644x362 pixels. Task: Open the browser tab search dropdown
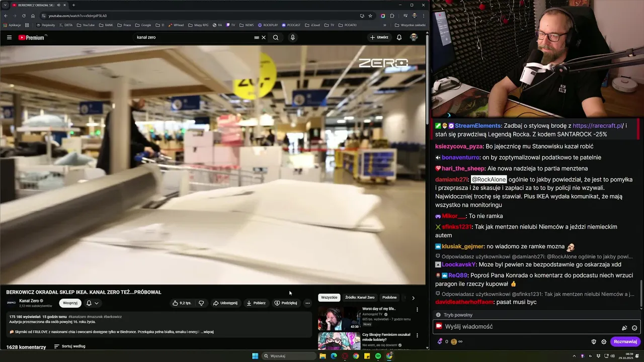coord(6,5)
